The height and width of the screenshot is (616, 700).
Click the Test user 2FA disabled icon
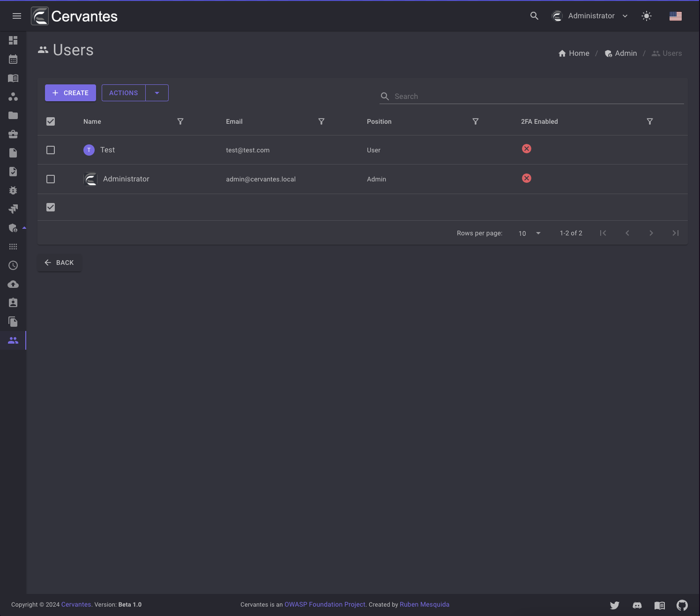tap(527, 149)
